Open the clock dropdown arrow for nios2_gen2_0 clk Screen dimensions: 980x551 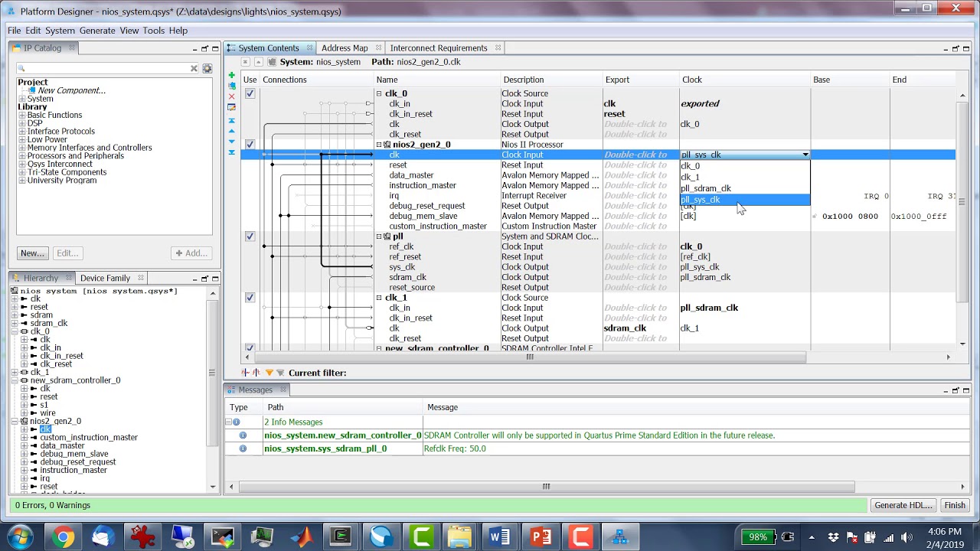[x=805, y=155]
